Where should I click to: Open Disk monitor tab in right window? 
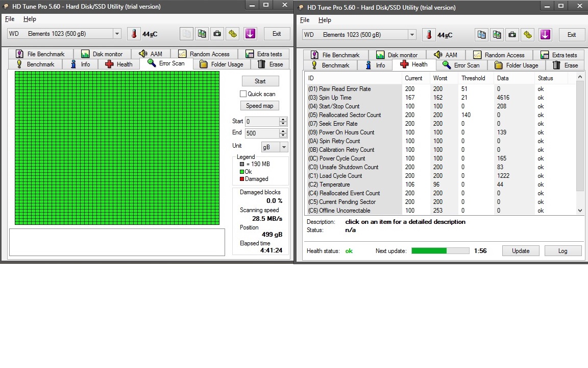(397, 55)
